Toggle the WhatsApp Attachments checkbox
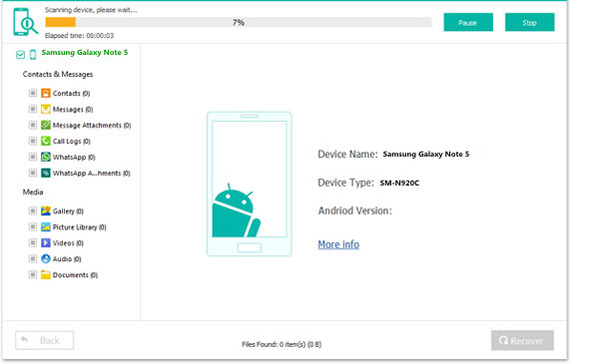The height and width of the screenshot is (364, 599). point(33,173)
